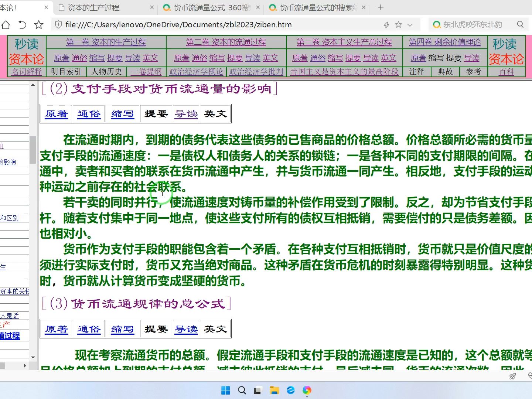Screen dimensions: 532x399
Task: Click the left sidebar scroll up arrow
Action: point(33,85)
